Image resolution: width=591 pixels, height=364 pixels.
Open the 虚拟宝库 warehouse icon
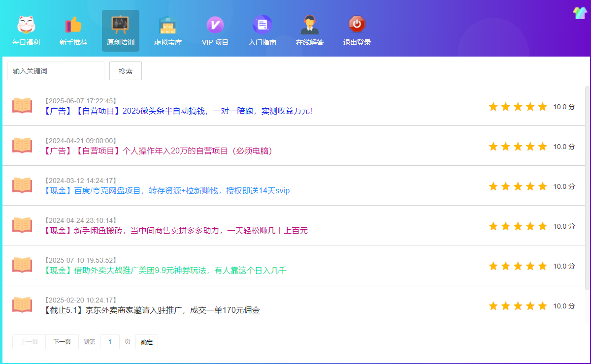click(x=168, y=25)
